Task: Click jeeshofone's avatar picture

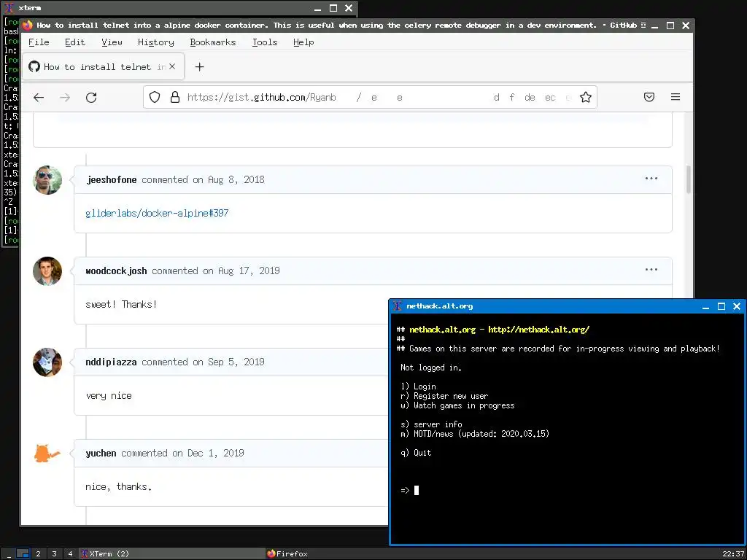Action: tap(47, 180)
